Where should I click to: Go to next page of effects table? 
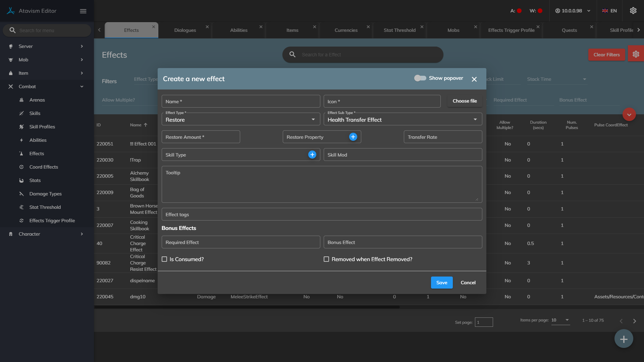click(634, 321)
